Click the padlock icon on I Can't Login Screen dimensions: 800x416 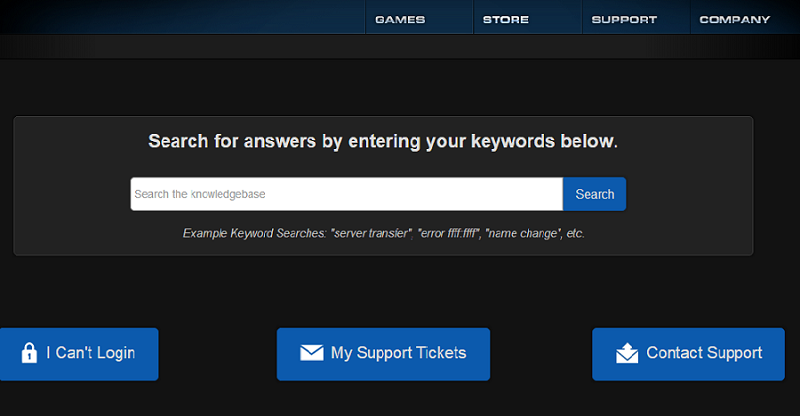click(29, 353)
